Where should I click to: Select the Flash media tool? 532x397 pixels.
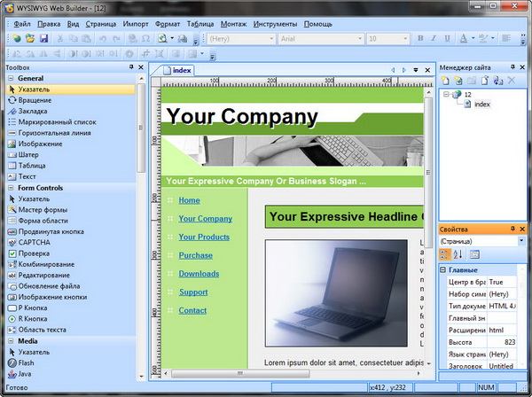(x=27, y=362)
